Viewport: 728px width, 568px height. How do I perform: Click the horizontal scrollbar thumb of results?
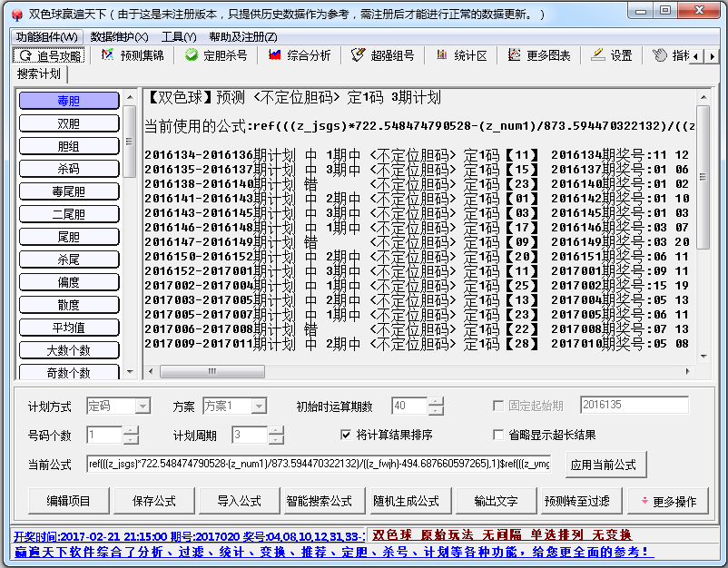(212, 371)
